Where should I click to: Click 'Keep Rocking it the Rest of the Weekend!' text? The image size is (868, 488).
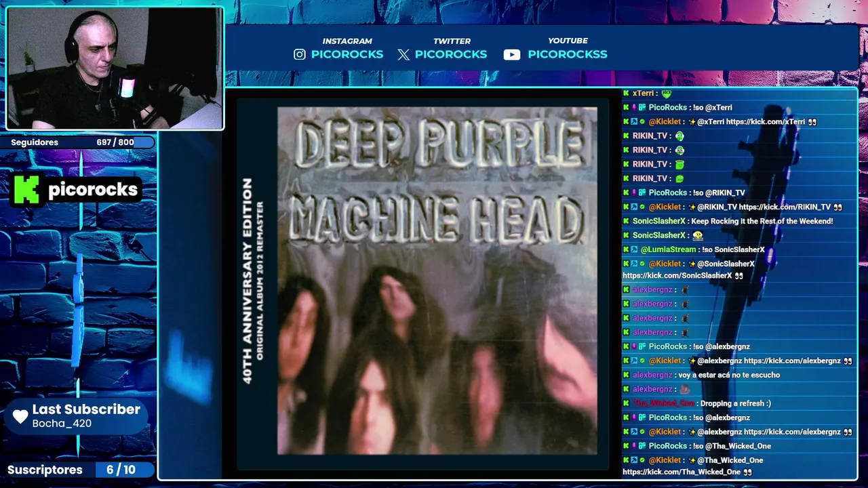(x=762, y=222)
